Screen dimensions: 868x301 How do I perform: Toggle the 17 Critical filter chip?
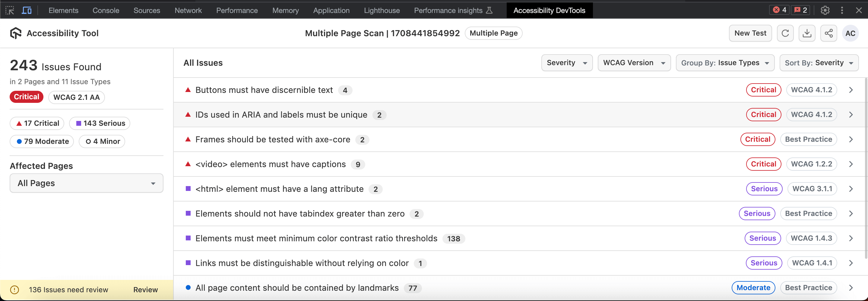37,123
